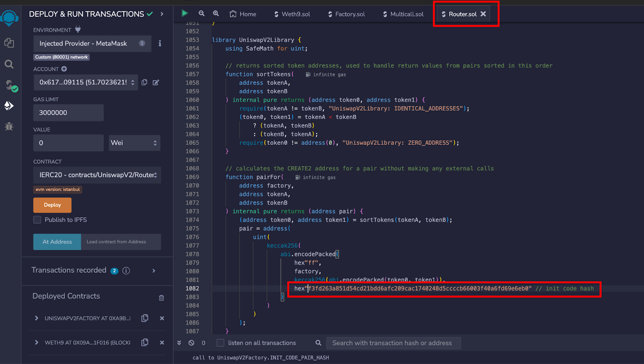Open the Wei unit dropdown
Image resolution: width=644 pixels, height=364 pixels.
pos(135,143)
